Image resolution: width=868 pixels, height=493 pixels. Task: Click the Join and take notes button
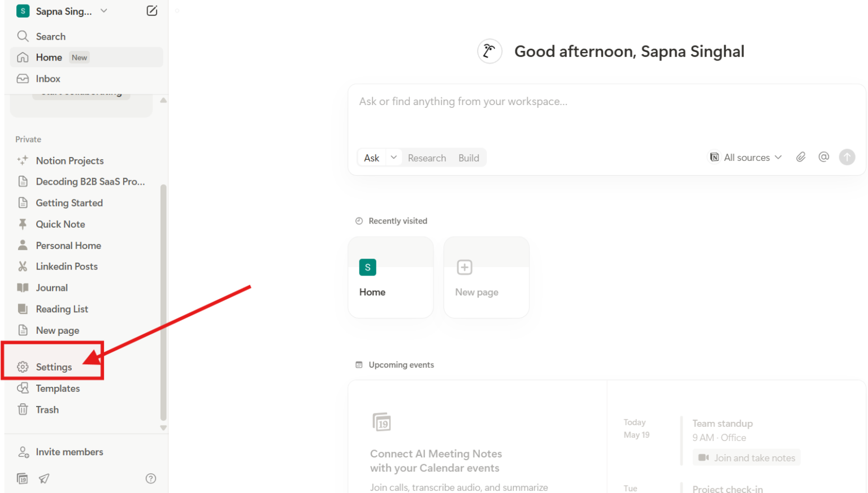[x=747, y=457]
